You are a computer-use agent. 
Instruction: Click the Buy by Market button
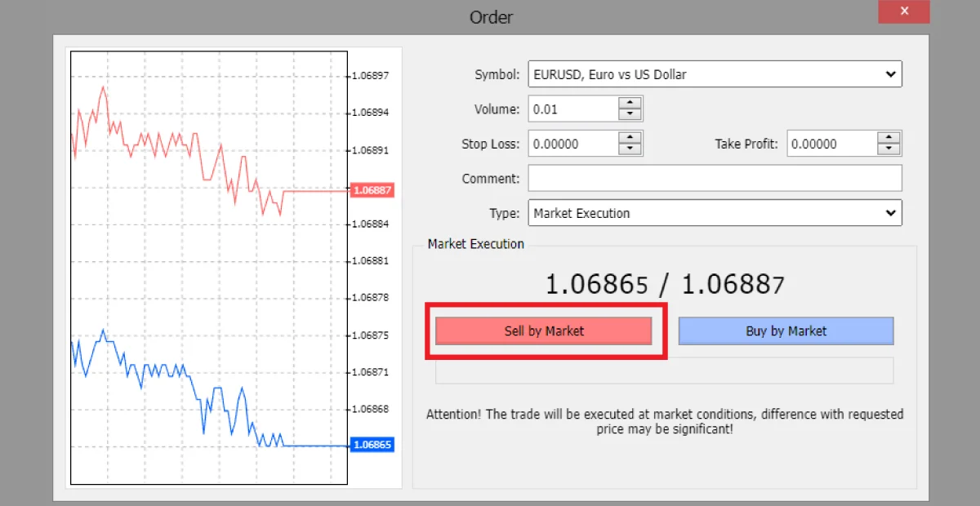(786, 331)
